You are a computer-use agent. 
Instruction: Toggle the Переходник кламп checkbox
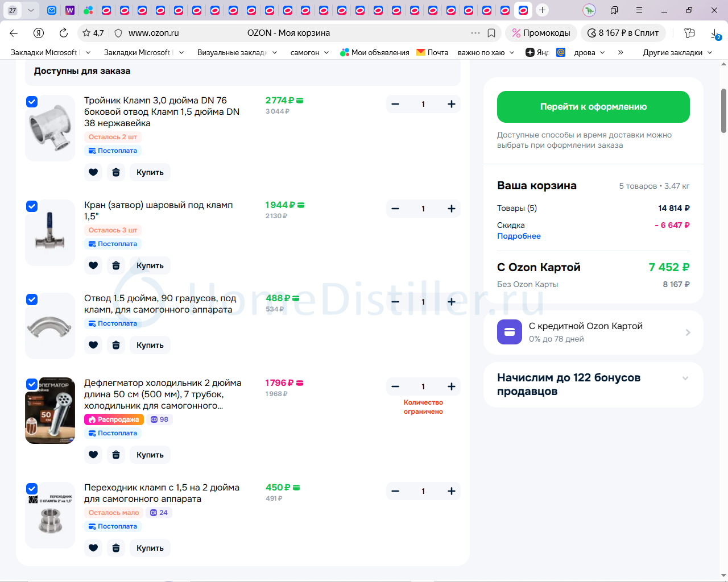coord(32,489)
